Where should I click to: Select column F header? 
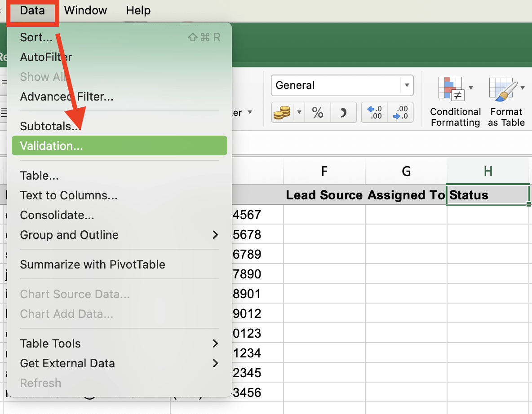pyautogui.click(x=324, y=171)
